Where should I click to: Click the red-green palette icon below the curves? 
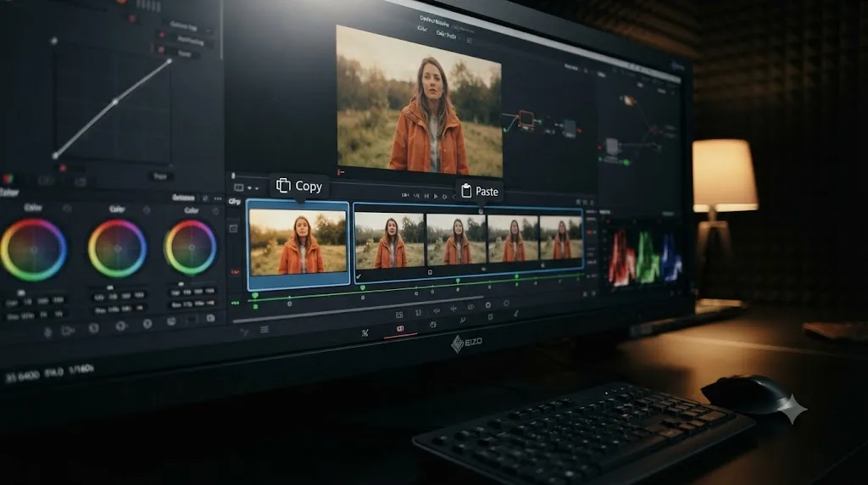click(8, 179)
